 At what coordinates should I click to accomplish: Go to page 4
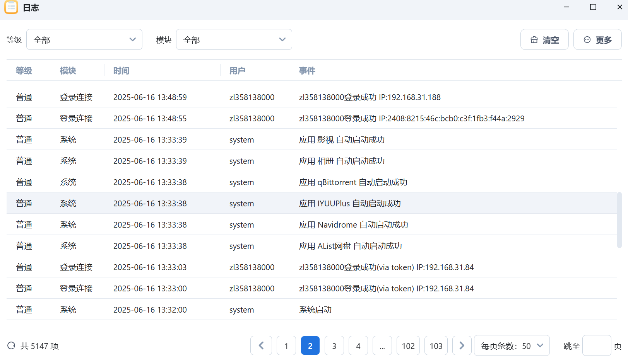358,345
